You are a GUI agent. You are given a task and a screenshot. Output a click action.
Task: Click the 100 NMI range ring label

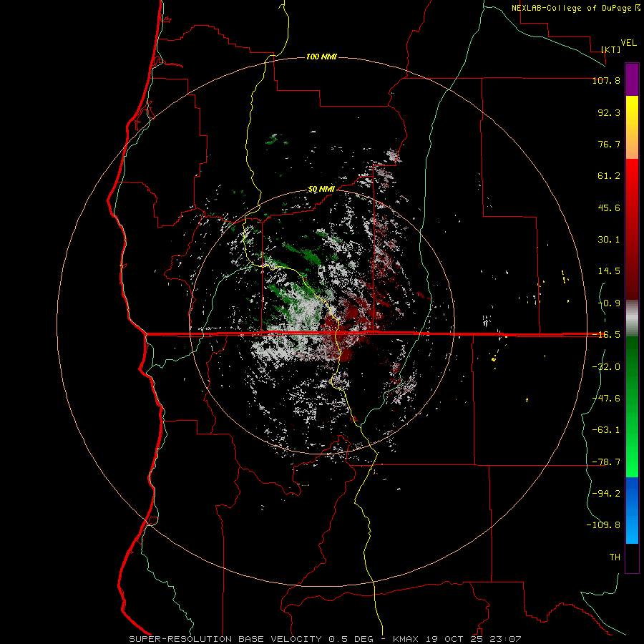pos(321,57)
